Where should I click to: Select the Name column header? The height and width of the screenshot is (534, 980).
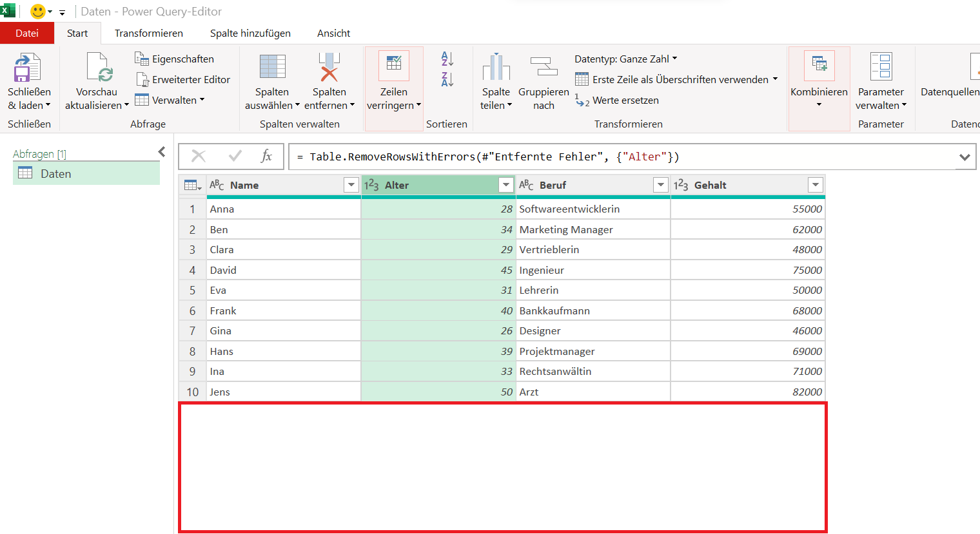click(x=284, y=186)
